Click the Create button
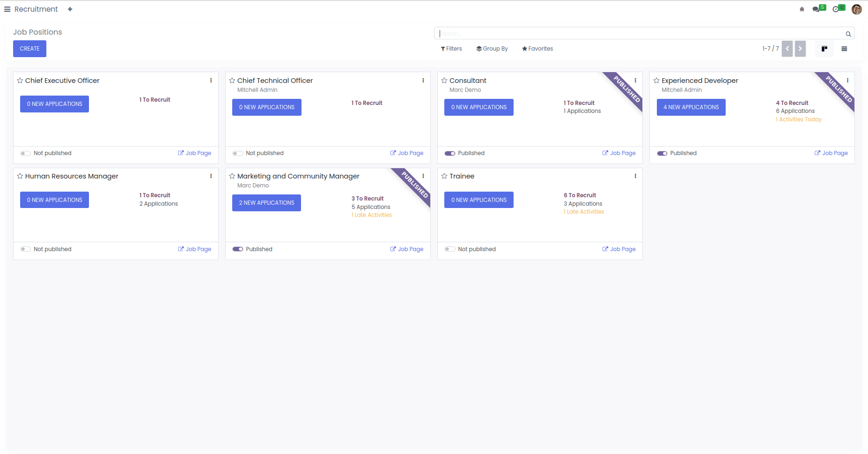The image size is (868, 454). 29,49
